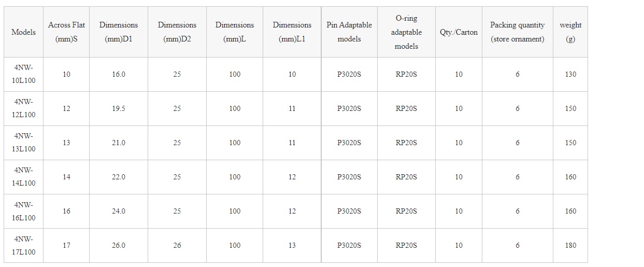The height and width of the screenshot is (267, 644).
Task: Select model 4NW-14L100 in the table
Action: tap(23, 177)
